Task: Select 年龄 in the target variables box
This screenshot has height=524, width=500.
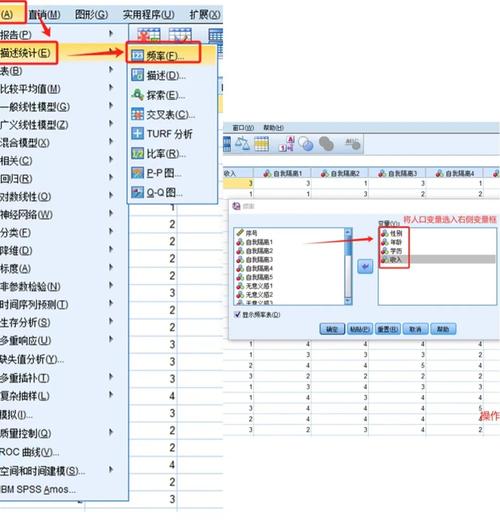Action: [x=392, y=242]
